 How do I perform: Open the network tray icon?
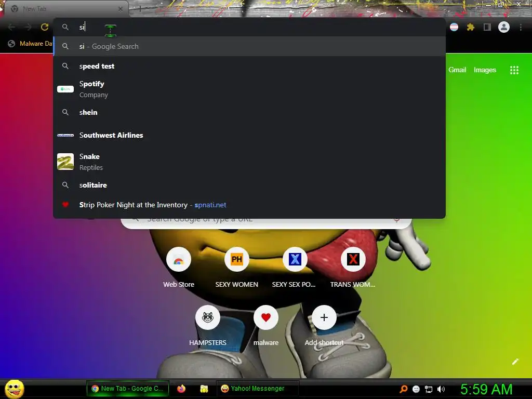(429, 389)
